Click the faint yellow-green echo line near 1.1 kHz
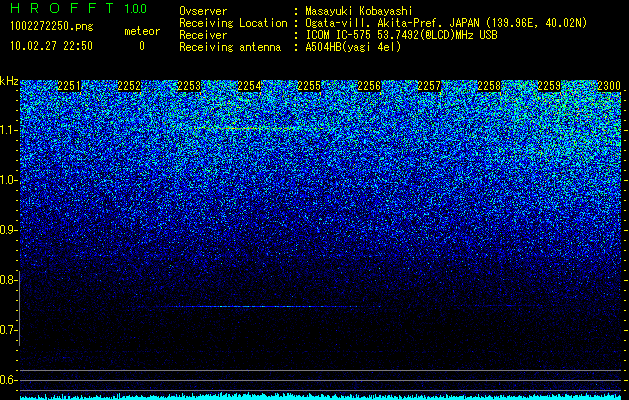 point(257,128)
